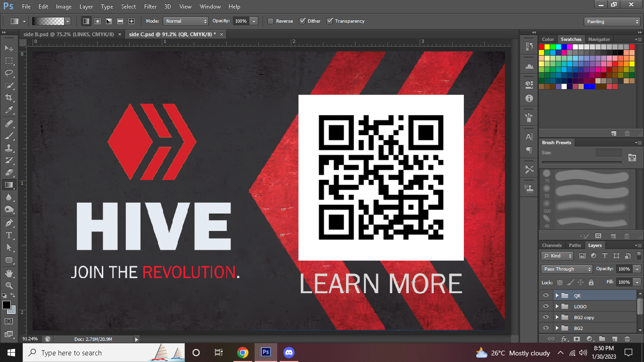Open the Info panel icon
The width and height of the screenshot is (644, 362).
tap(528, 98)
